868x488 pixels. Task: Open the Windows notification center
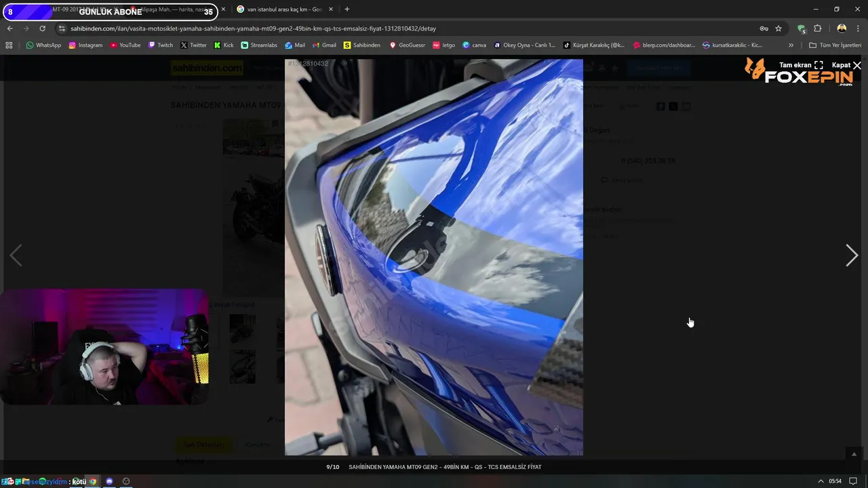point(854,481)
